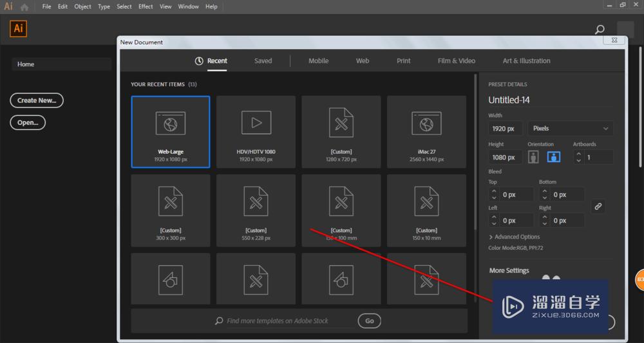The height and width of the screenshot is (343, 644).
Task: Switch to the Recent tab
Action: (x=211, y=60)
